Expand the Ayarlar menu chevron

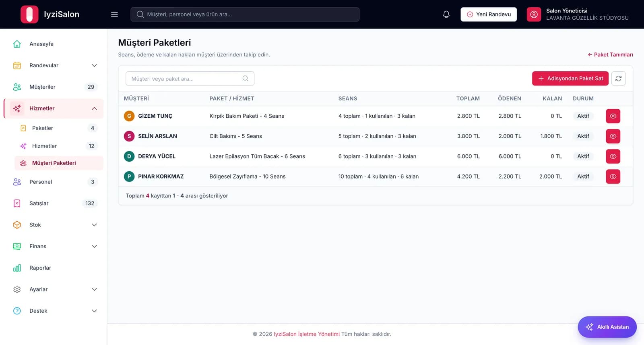(94, 289)
